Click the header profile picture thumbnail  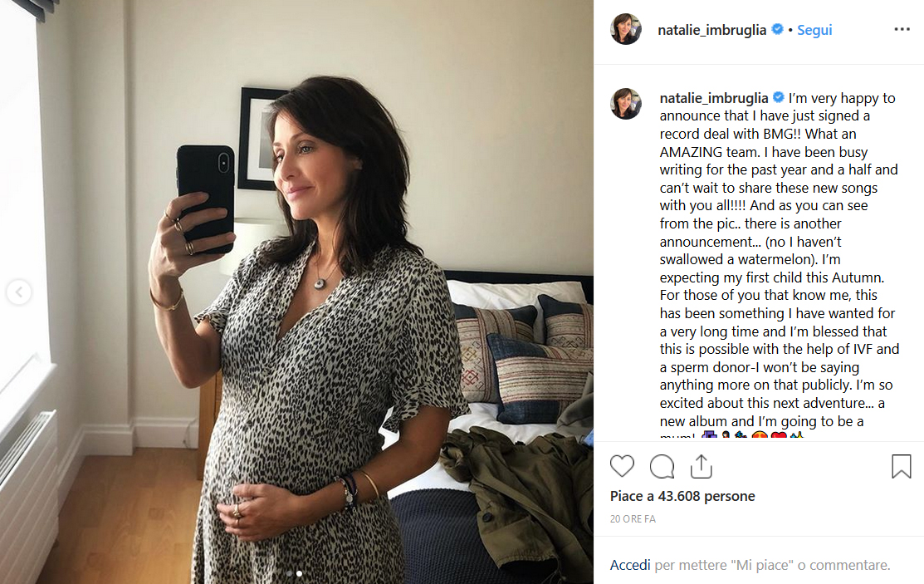[626, 29]
